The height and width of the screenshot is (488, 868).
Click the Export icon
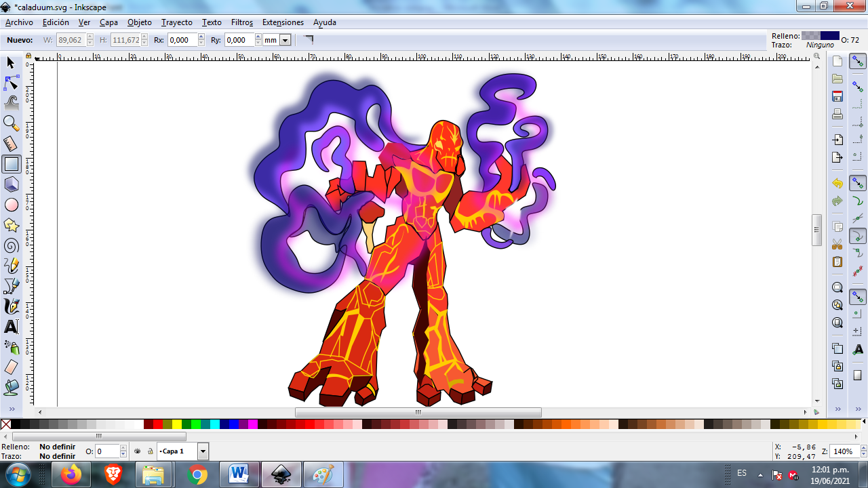[837, 157]
